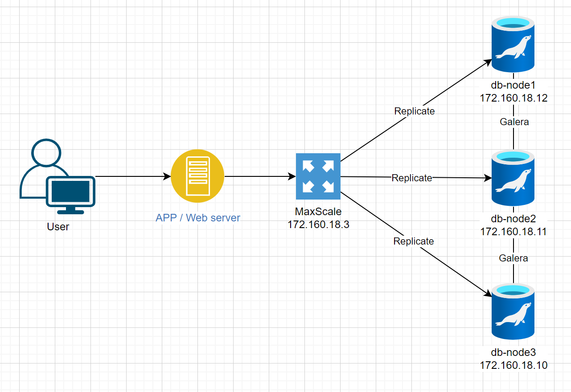The height and width of the screenshot is (392, 571).
Task: Click the yellow APP / Web server icon
Action: point(198,176)
